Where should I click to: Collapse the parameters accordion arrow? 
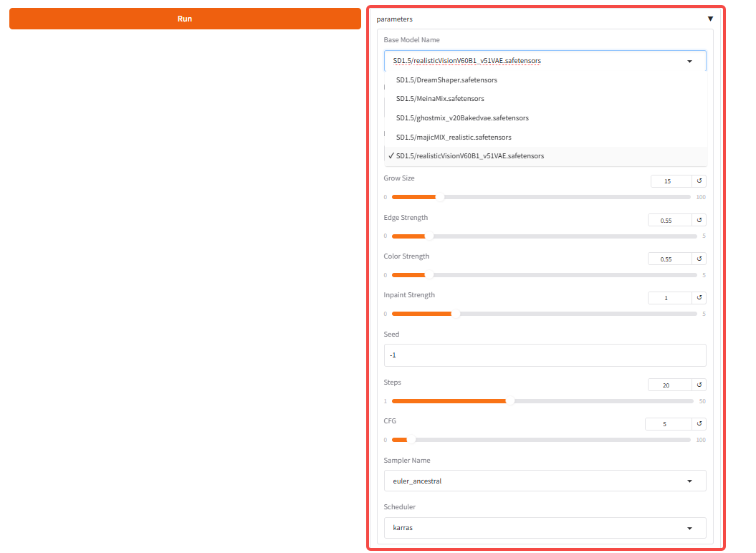[710, 19]
